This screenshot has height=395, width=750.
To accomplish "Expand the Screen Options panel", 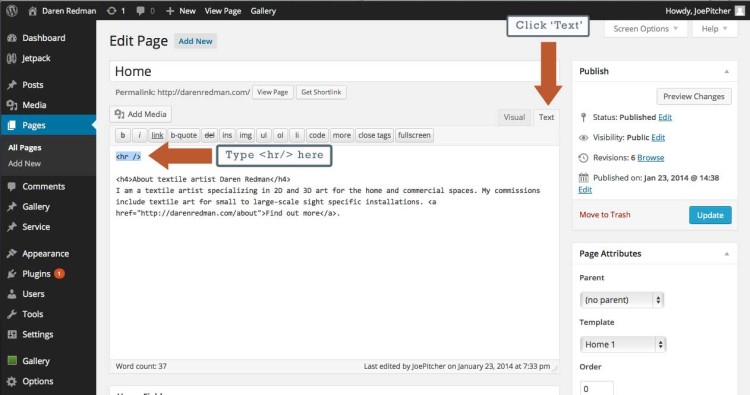I will pyautogui.click(x=646, y=29).
